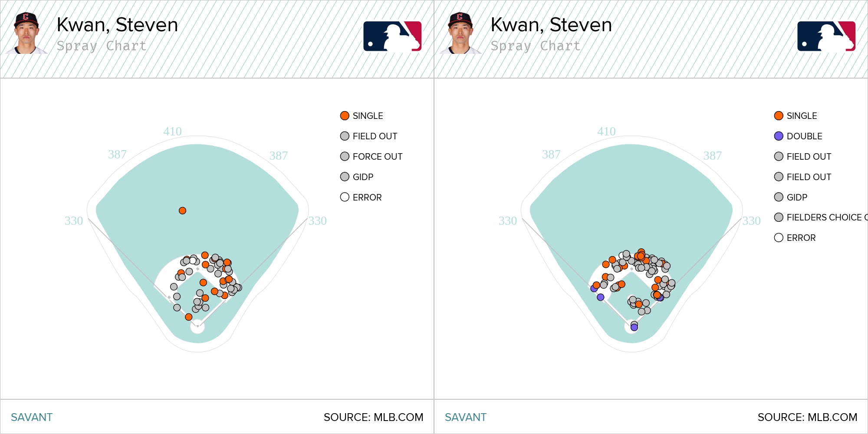The height and width of the screenshot is (434, 868).
Task: Toggle the left chart ERROR legend circle
Action: [x=345, y=197]
